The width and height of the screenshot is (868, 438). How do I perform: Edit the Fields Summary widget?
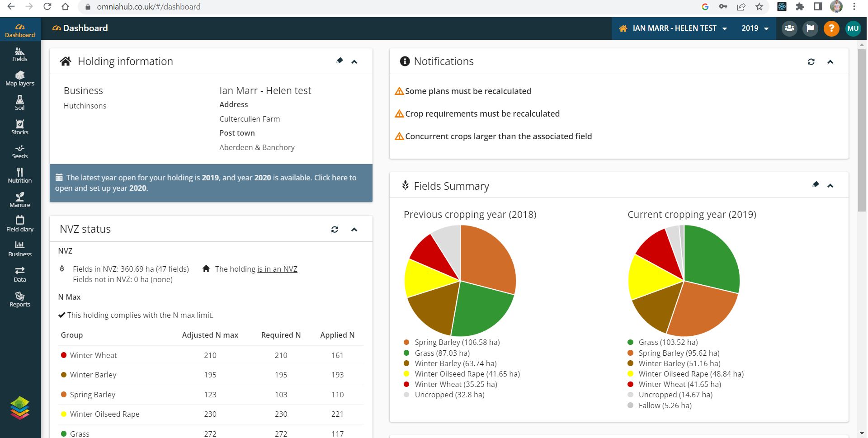pos(816,184)
